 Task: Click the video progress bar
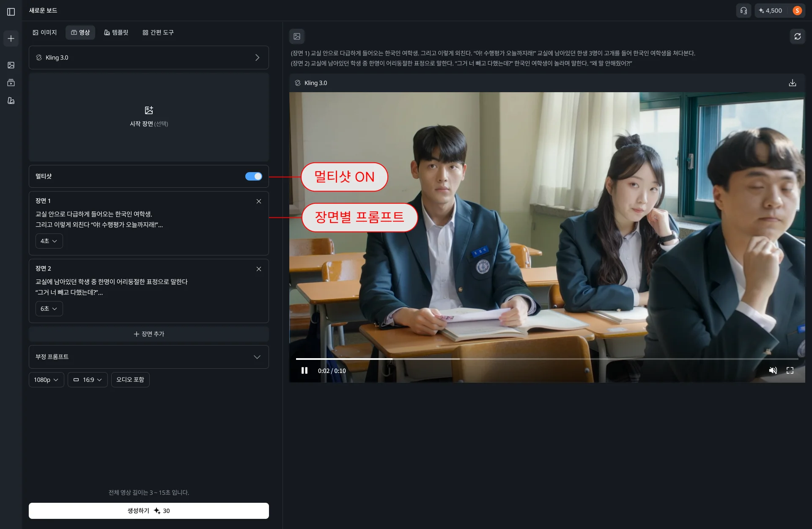[x=546, y=359]
